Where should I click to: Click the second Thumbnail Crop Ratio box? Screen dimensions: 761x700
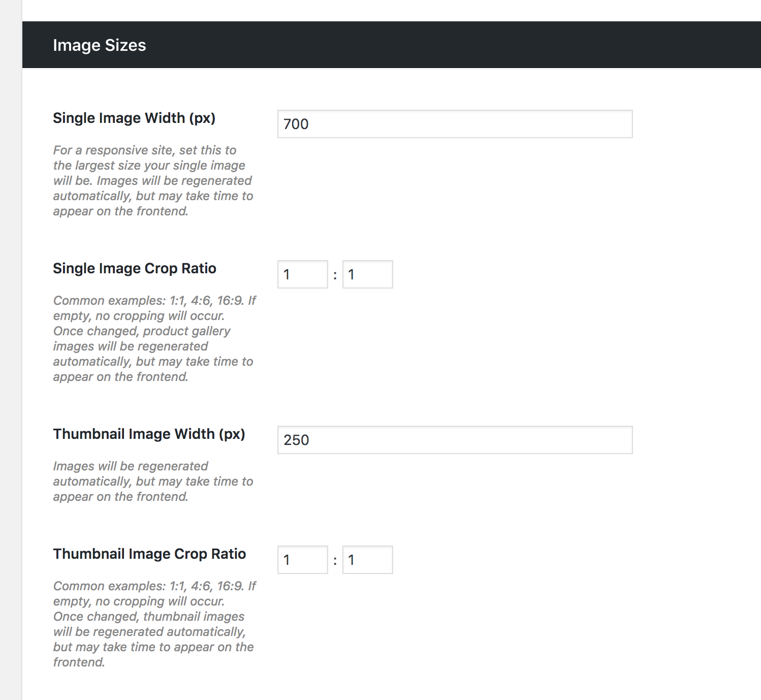[367, 559]
